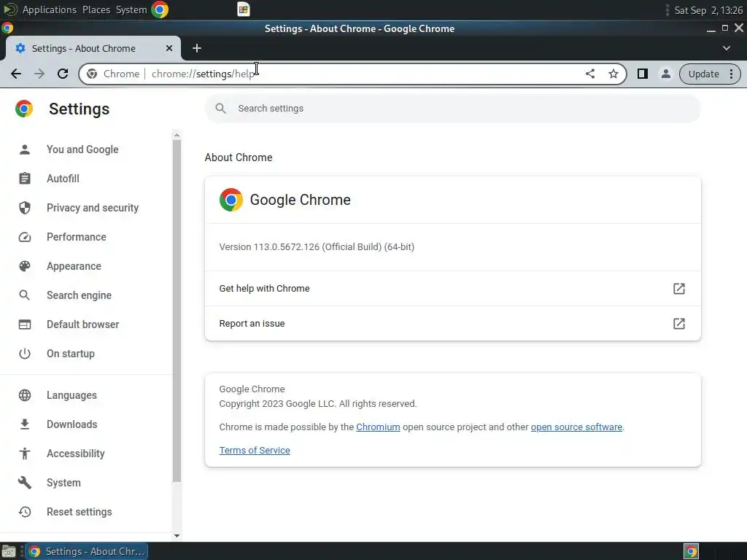747x560 pixels.
Task: Click Report an issue external link icon
Action: pyautogui.click(x=679, y=324)
